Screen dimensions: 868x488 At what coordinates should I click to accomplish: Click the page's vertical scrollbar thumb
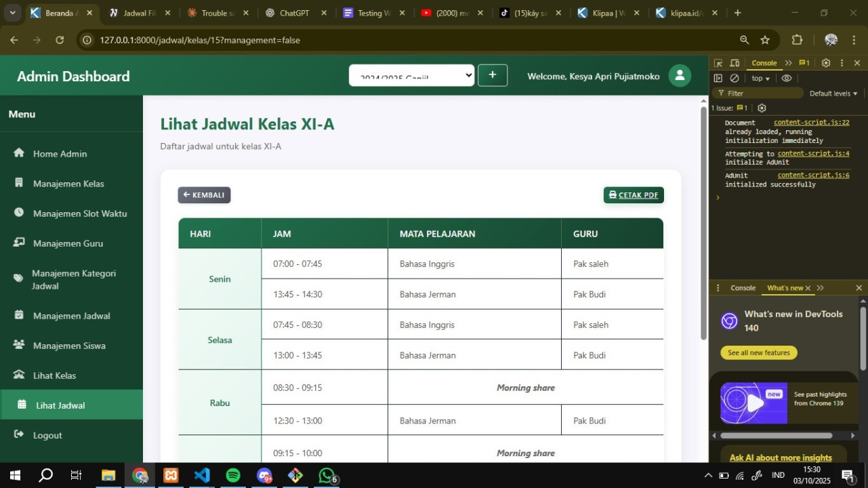[x=703, y=224]
